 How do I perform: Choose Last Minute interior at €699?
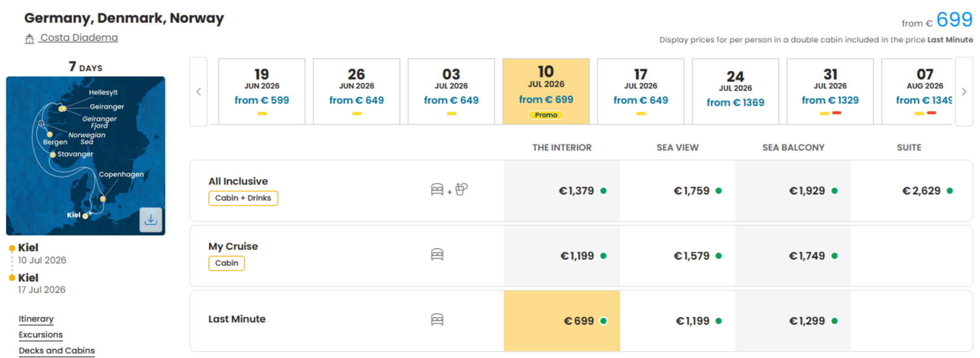[562, 321]
